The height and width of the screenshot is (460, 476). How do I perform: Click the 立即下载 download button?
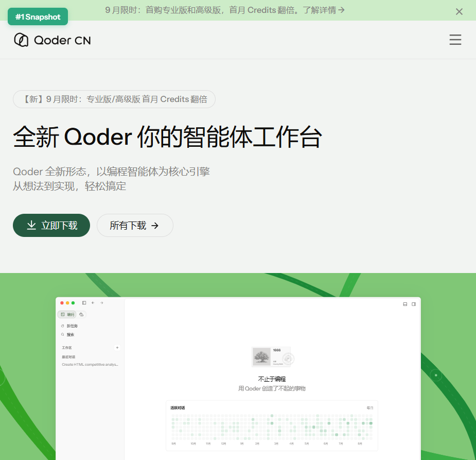point(51,225)
